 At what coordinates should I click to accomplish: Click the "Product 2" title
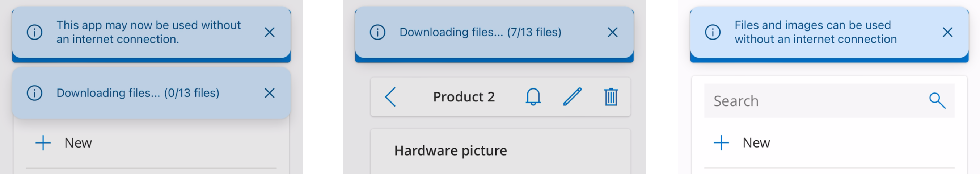pos(464,97)
